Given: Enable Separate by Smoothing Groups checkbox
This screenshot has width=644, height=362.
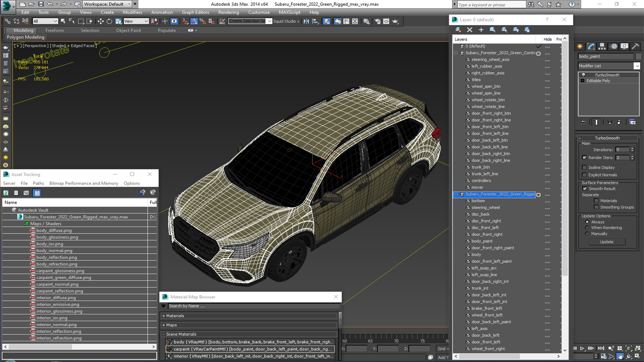Looking at the screenshot, I should point(596,207).
